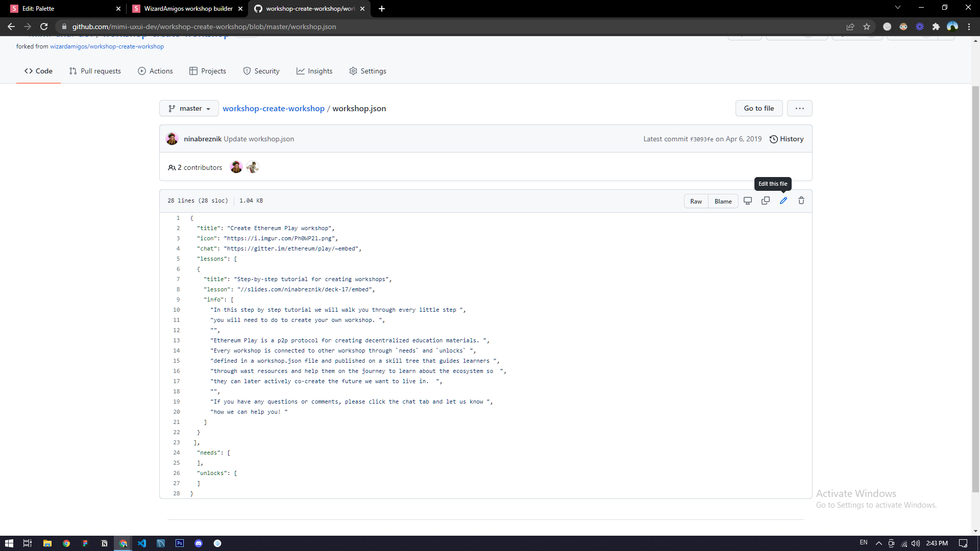Viewport: 980px width, 551px height.
Task: Reload the page in Chrome
Action: point(44,27)
